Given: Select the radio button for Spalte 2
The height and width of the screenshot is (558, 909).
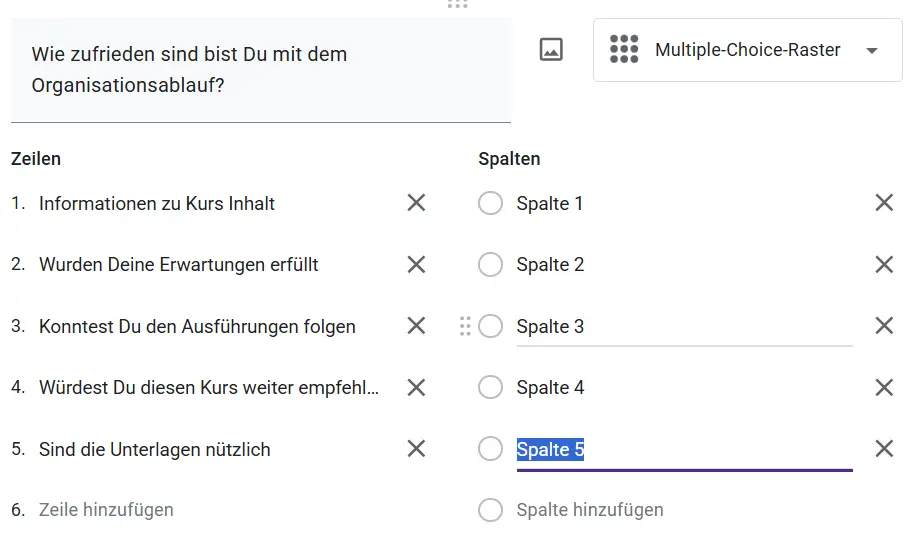Looking at the screenshot, I should coord(490,265).
